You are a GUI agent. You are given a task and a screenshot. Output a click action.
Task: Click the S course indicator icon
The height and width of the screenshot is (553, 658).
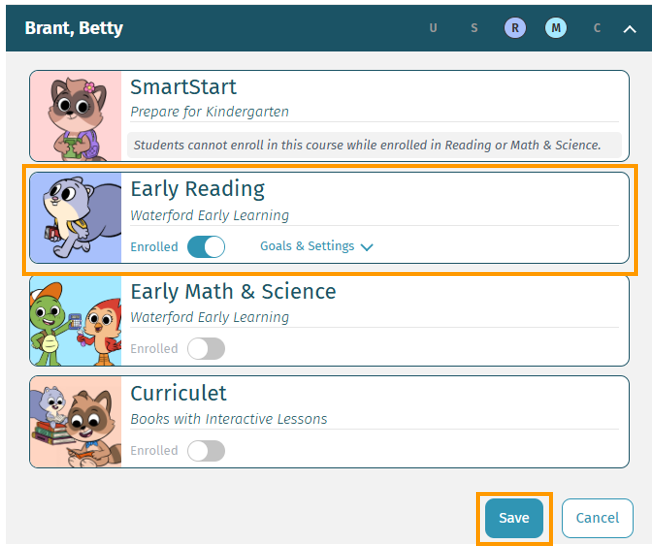click(474, 28)
